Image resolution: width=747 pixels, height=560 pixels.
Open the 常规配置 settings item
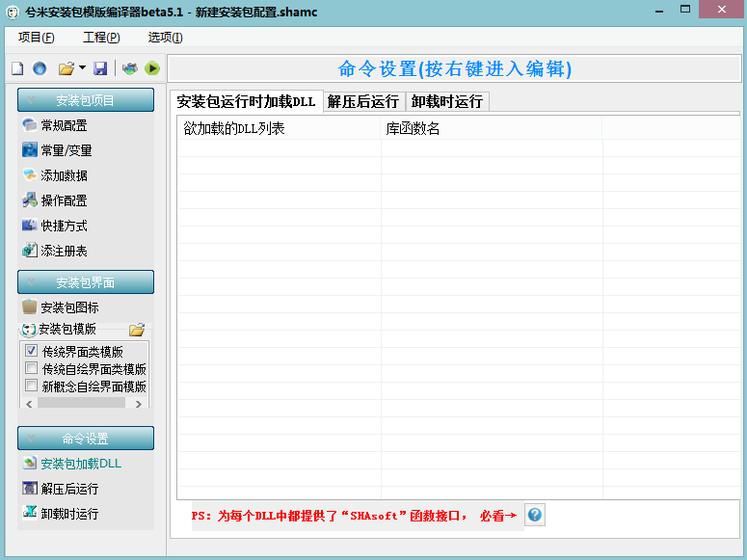click(x=64, y=125)
